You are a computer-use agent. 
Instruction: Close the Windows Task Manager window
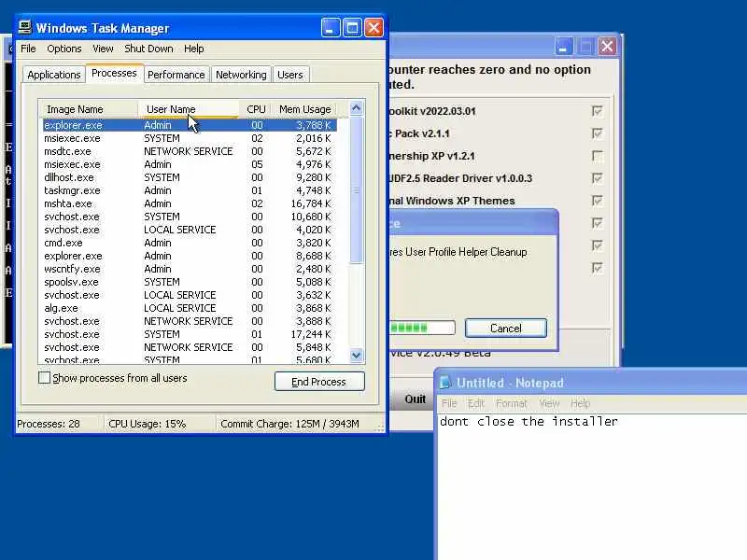coord(374,28)
